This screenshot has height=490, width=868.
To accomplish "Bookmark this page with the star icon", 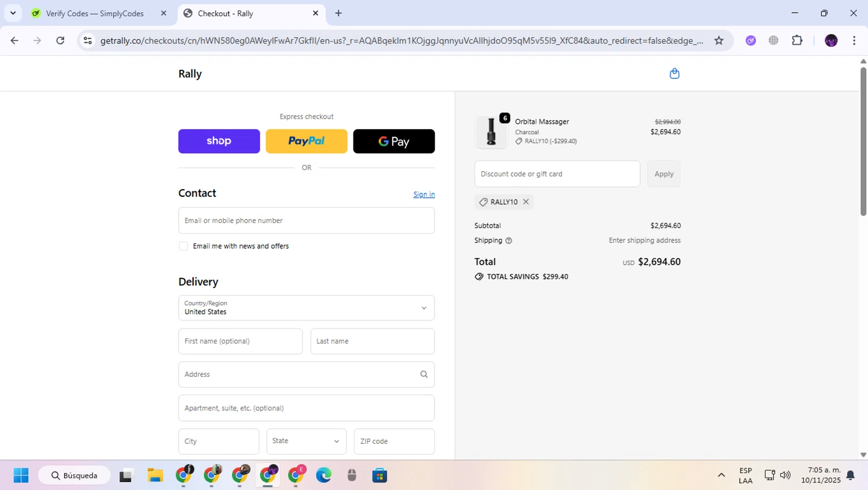I will coord(719,40).
